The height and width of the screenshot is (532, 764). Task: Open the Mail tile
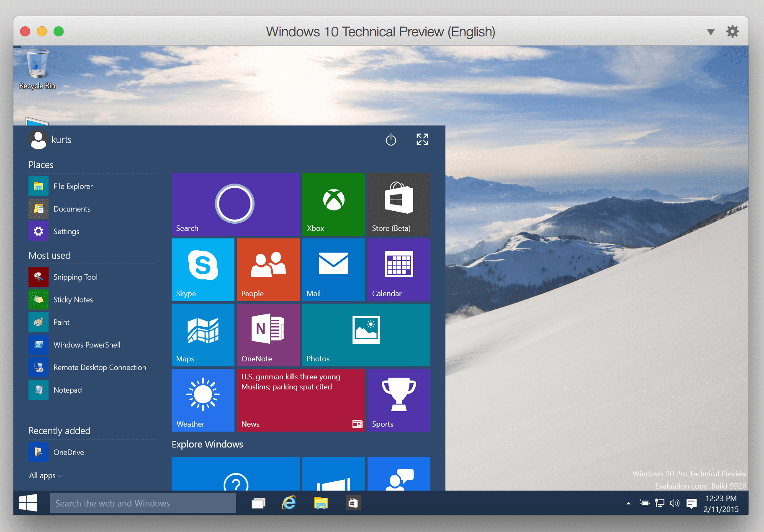333,270
